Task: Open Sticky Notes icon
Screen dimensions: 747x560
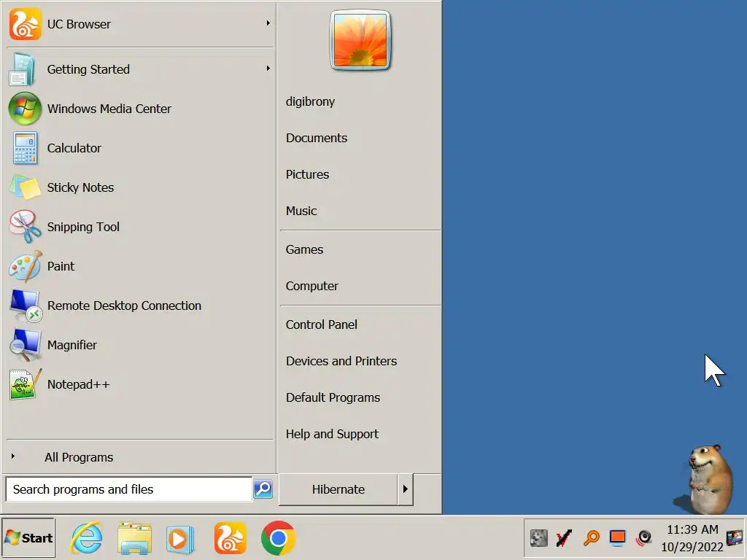Action: [25, 187]
